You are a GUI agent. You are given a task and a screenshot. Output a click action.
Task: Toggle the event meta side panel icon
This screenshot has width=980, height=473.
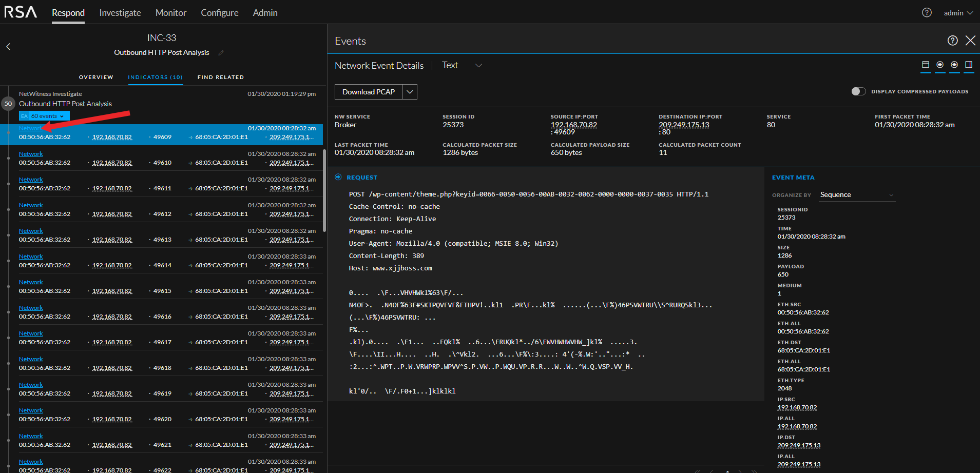(969, 65)
